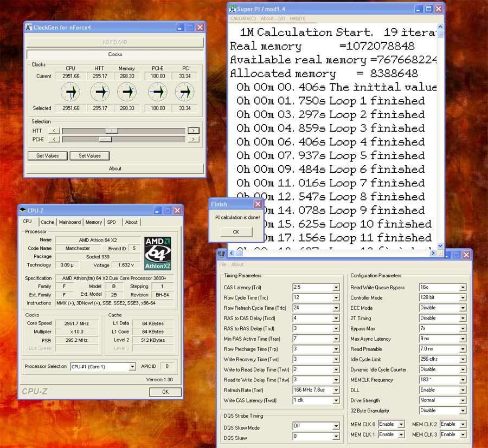Open the About menu in the memory tweaker

point(237,264)
